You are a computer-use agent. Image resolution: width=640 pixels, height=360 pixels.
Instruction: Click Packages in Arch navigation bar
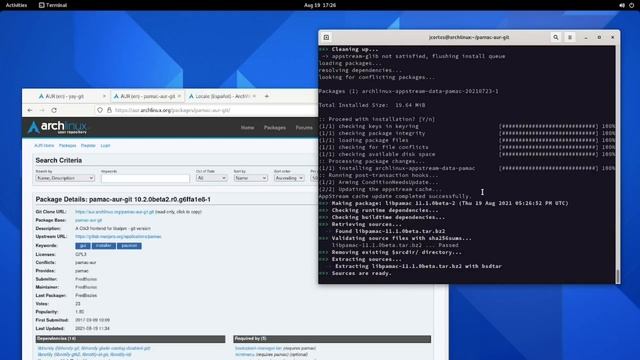coord(275,128)
